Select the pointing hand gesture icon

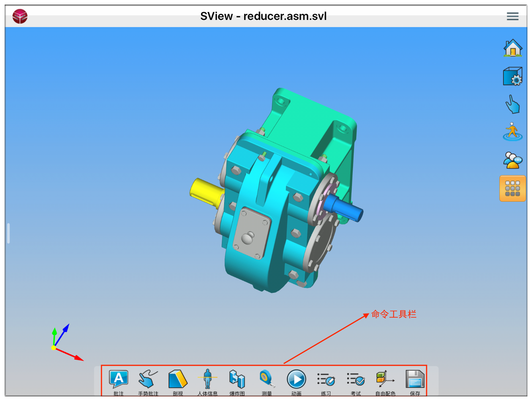point(513,105)
